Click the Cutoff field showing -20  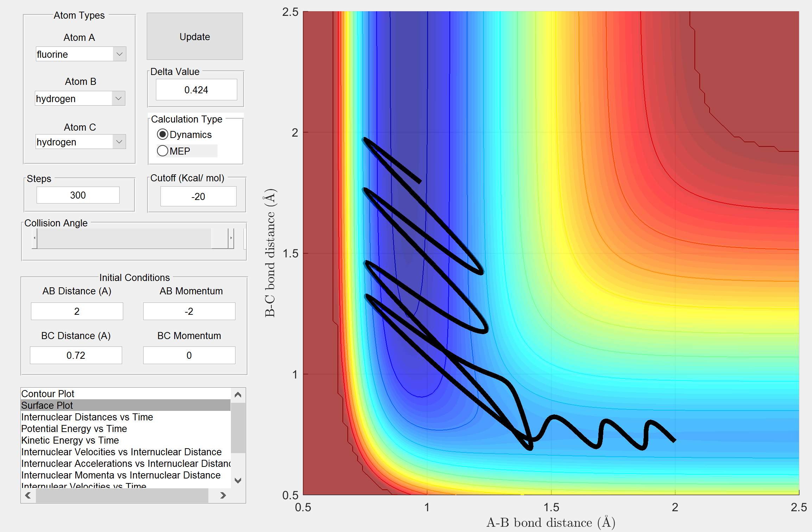coord(198,196)
